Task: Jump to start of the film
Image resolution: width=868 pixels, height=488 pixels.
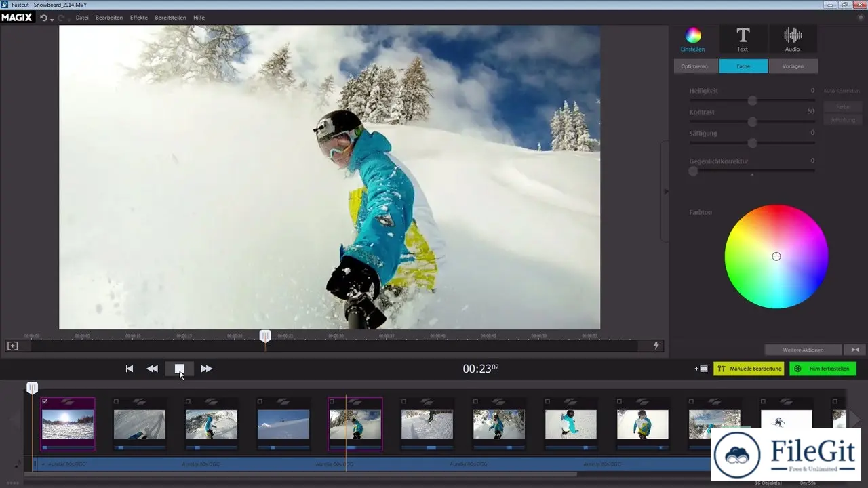Action: coord(129,369)
